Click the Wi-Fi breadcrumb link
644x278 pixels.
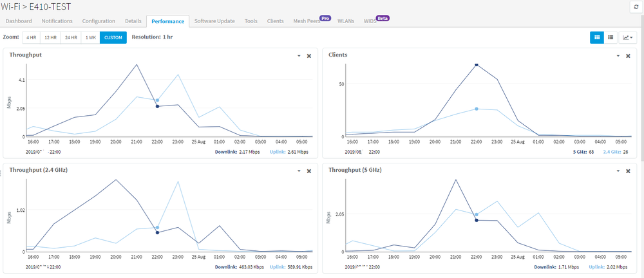10,7
